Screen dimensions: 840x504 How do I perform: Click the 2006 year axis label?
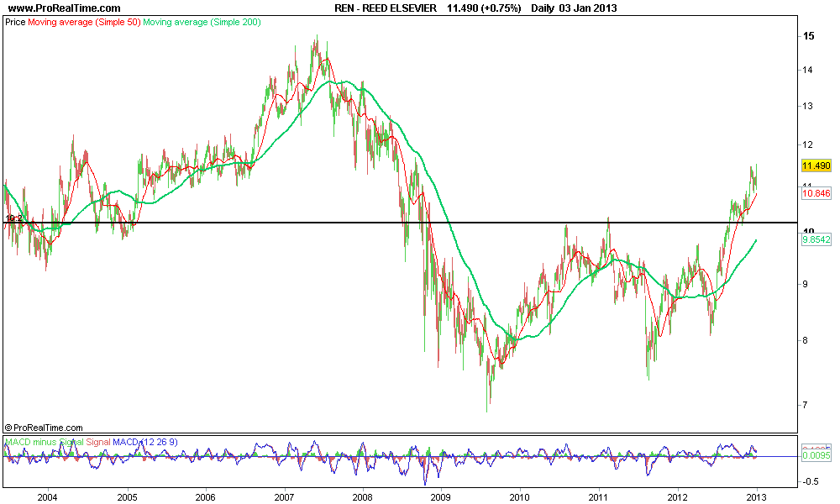click(205, 497)
